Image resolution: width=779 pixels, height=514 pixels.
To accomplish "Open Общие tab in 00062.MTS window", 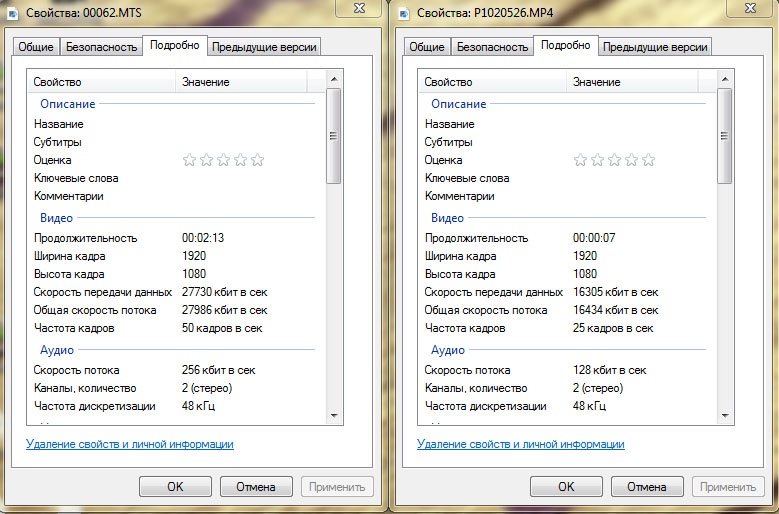I will pyautogui.click(x=36, y=47).
